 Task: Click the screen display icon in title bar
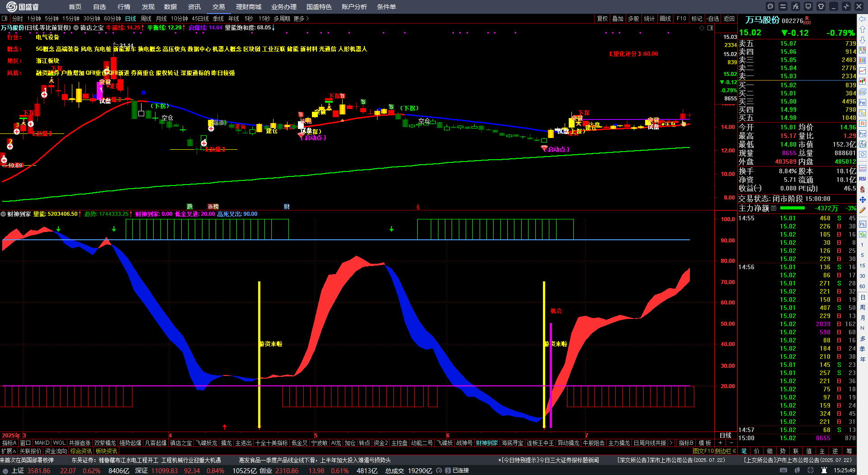pyautogui.click(x=808, y=6)
